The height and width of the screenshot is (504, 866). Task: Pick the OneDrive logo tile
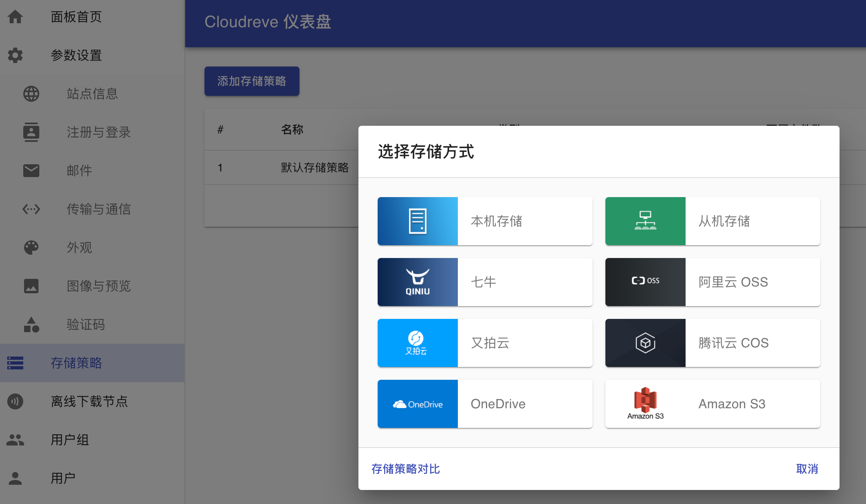pos(417,404)
